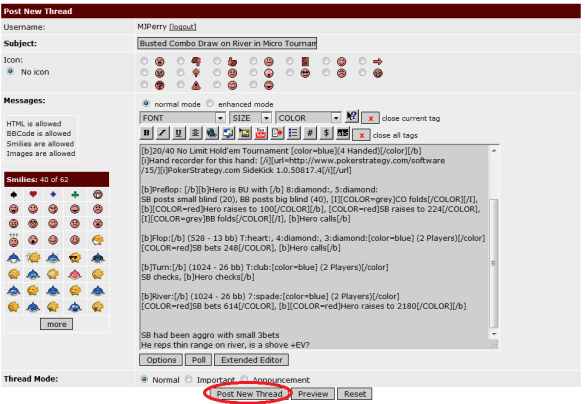Show more smilies with the more button
Viewport: 585px width, 404px height.
(x=57, y=324)
